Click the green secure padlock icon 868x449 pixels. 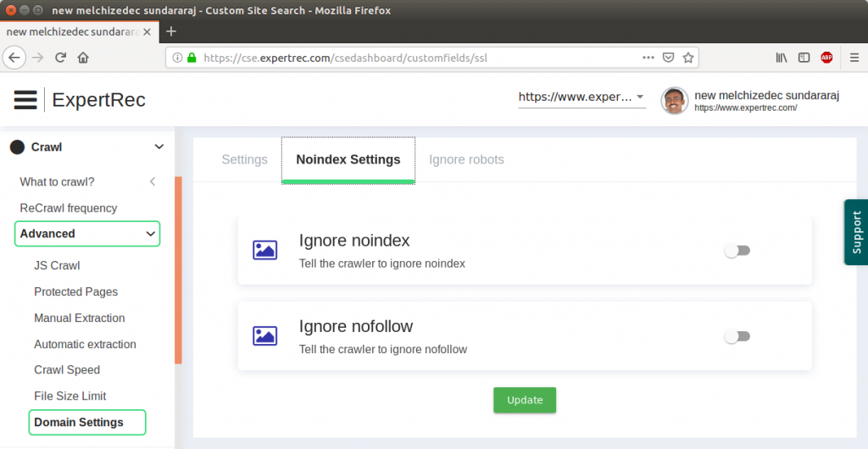point(192,58)
